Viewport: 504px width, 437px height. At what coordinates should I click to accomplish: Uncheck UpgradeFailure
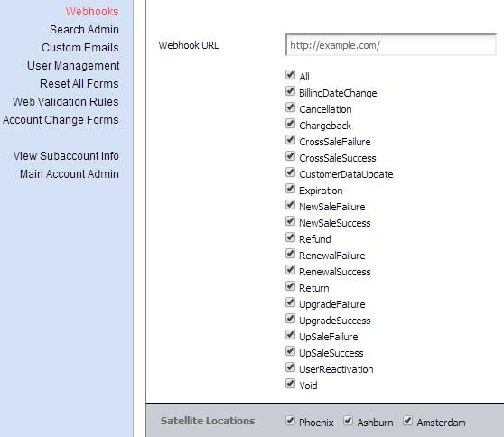[290, 302]
